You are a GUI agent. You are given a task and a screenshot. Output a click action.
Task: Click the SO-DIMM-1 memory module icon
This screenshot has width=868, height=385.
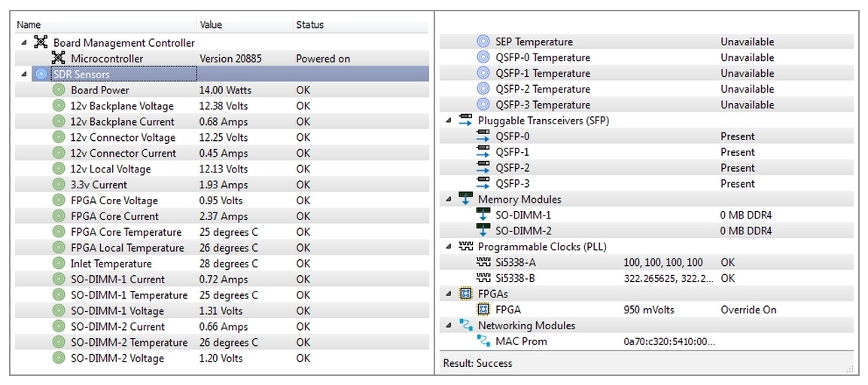click(483, 215)
